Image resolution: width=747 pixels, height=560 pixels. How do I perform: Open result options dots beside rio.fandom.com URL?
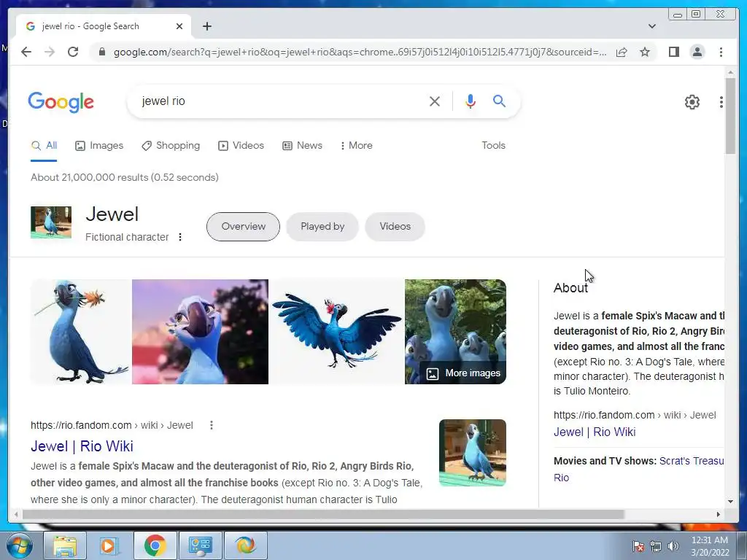[x=212, y=425]
